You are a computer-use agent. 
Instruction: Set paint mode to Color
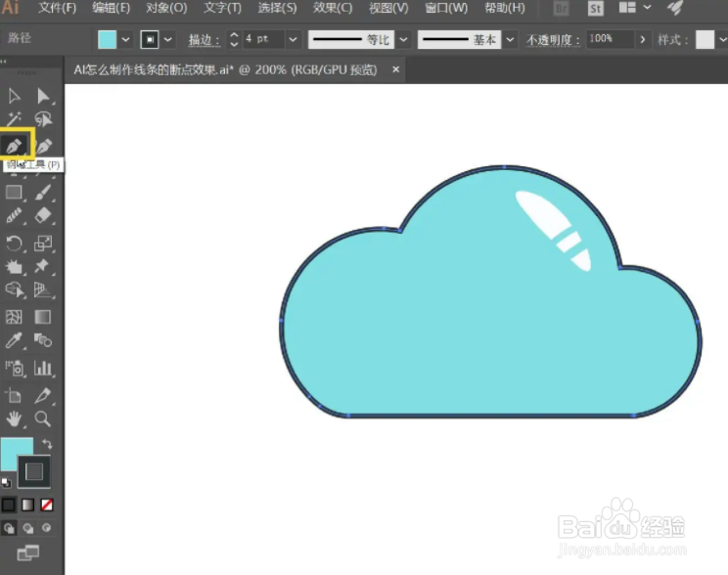9,505
